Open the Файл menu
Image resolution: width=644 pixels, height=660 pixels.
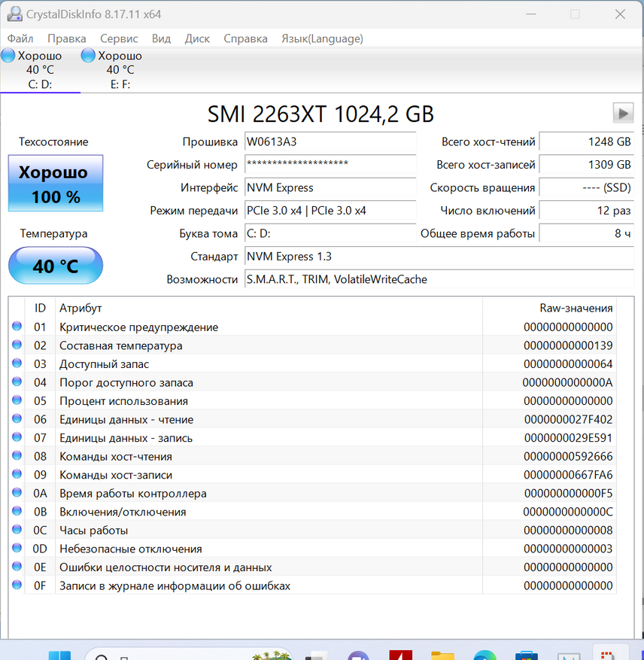click(20, 38)
